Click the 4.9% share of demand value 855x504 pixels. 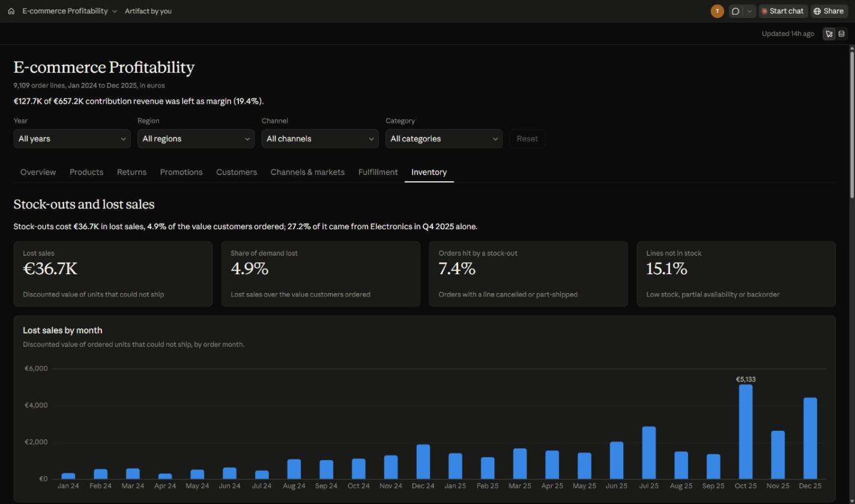tap(249, 269)
